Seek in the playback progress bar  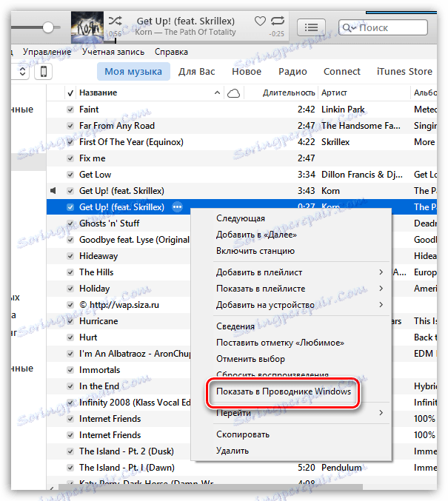tap(197, 41)
